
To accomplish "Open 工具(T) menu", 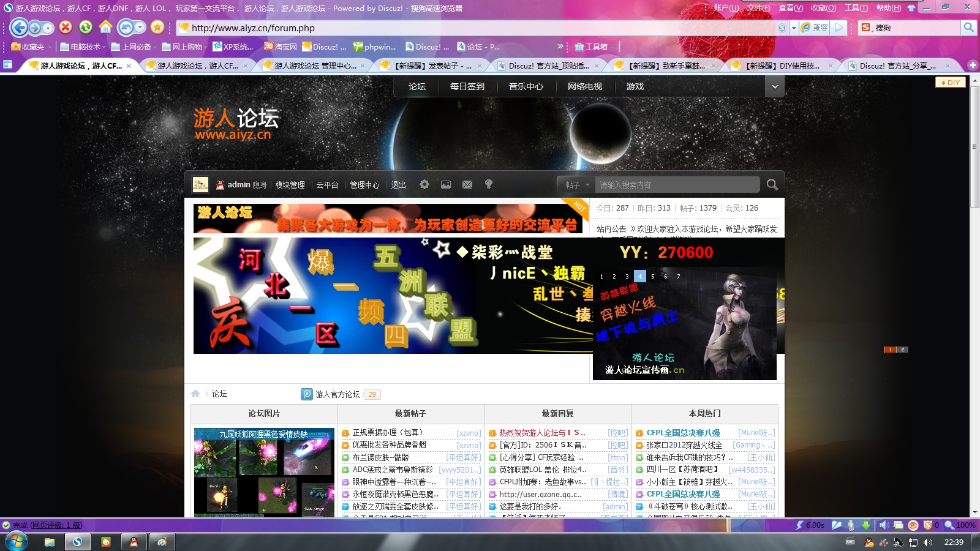I will (856, 8).
